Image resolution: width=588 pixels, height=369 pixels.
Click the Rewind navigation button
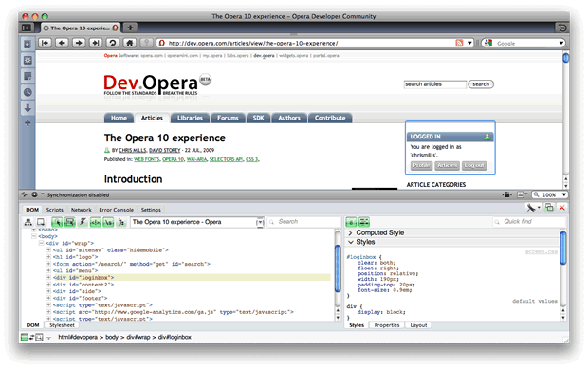click(x=45, y=43)
